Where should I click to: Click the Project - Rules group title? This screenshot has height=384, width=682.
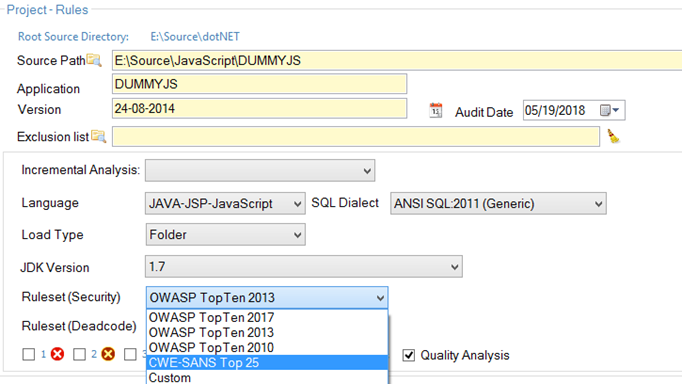[47, 10]
